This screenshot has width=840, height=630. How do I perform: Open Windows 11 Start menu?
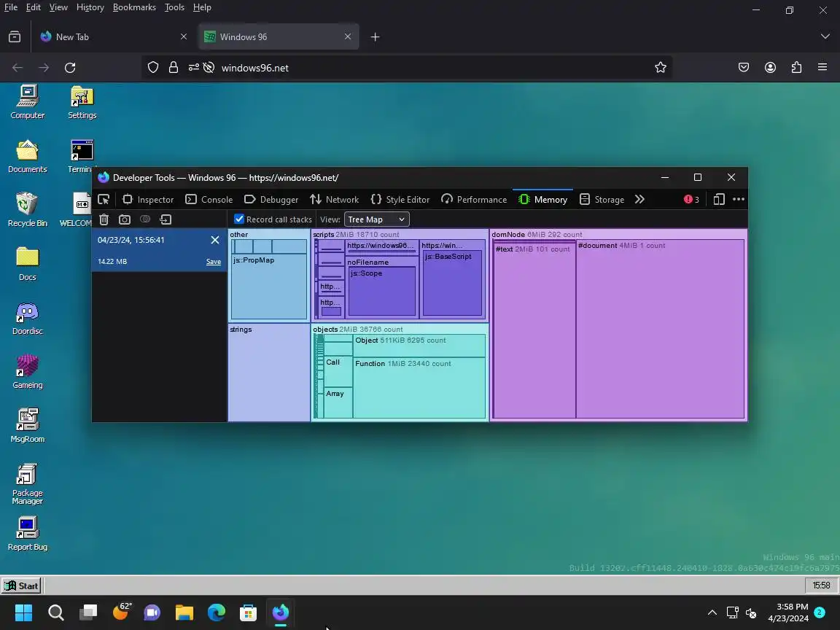(23, 612)
